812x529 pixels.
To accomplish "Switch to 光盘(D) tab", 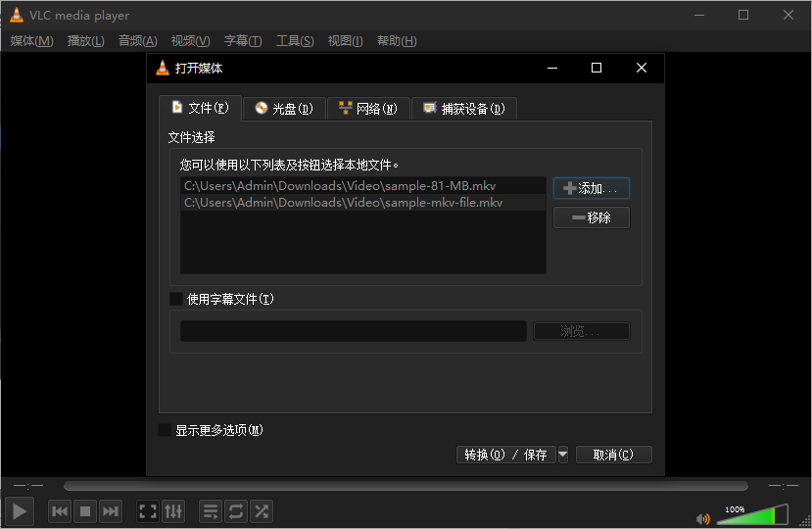I will pos(284,109).
